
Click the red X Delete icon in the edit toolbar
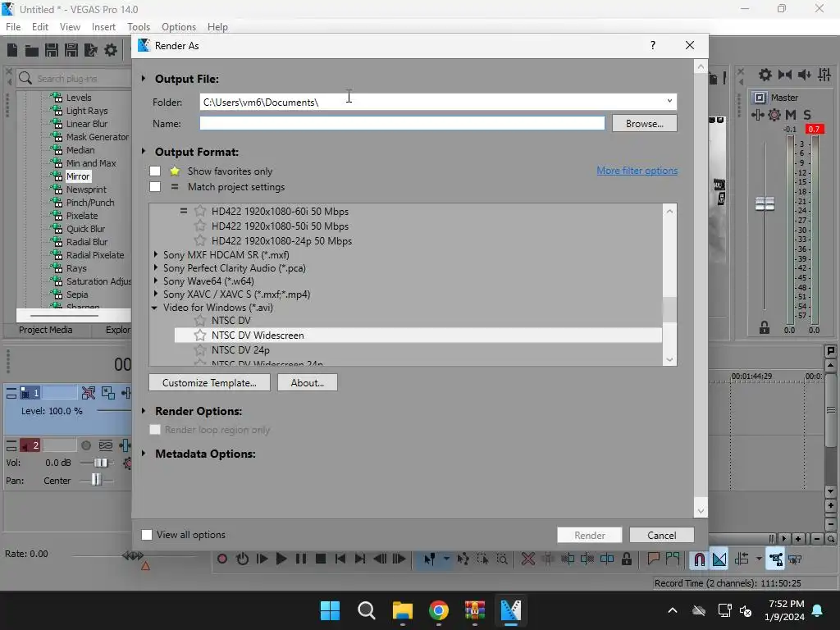(x=527, y=559)
